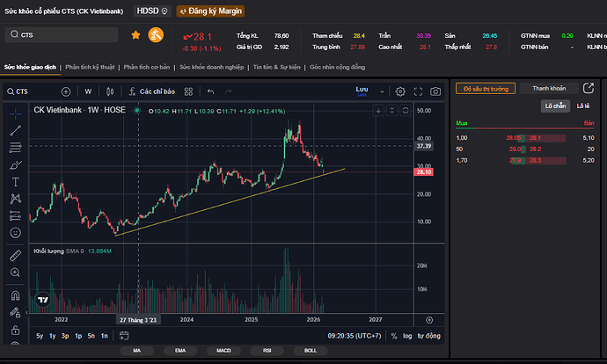Select the ruler measure tool
Viewport: 607px width, 364px height.
15,256
